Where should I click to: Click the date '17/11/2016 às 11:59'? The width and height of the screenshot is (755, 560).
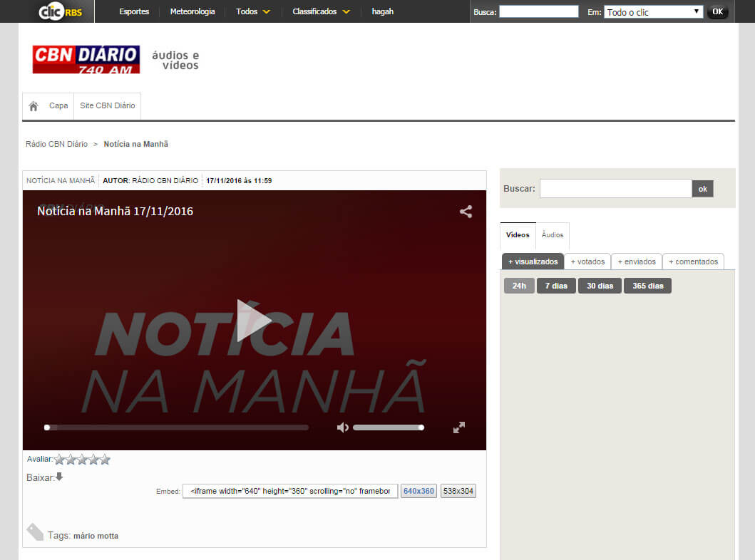239,180
